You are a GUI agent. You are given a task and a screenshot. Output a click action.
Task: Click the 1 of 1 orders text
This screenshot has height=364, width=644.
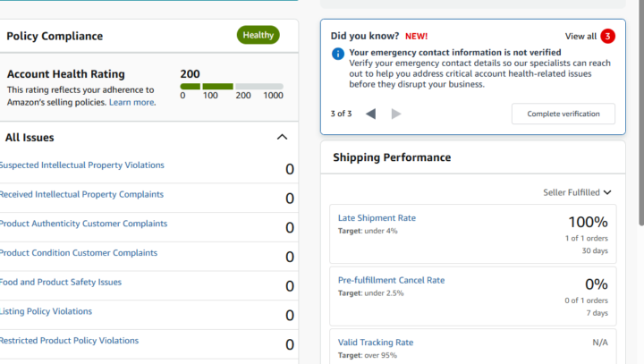tap(587, 238)
